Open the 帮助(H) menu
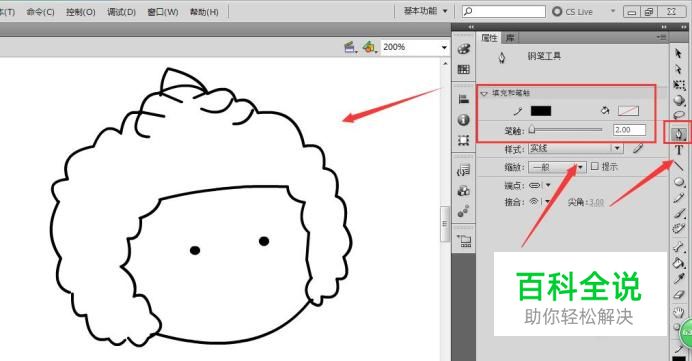 [204, 12]
